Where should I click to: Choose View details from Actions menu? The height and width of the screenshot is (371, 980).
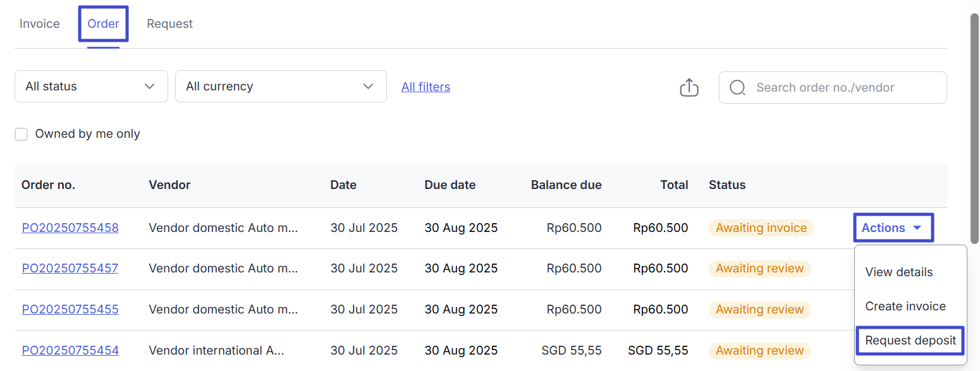pos(898,272)
